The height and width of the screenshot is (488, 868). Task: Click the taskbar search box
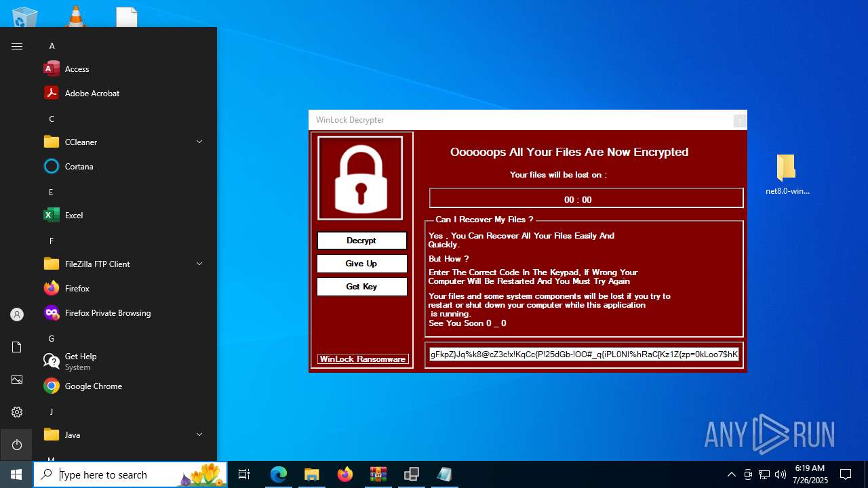(130, 474)
